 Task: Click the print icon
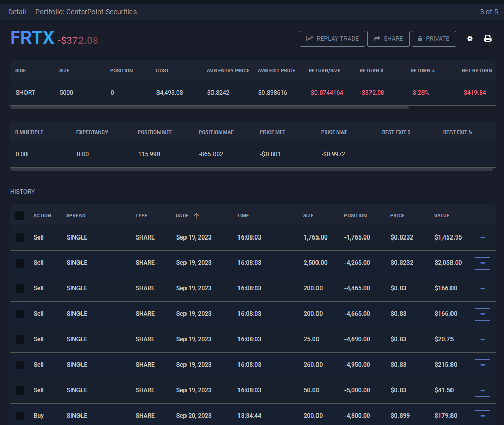pyautogui.click(x=488, y=39)
